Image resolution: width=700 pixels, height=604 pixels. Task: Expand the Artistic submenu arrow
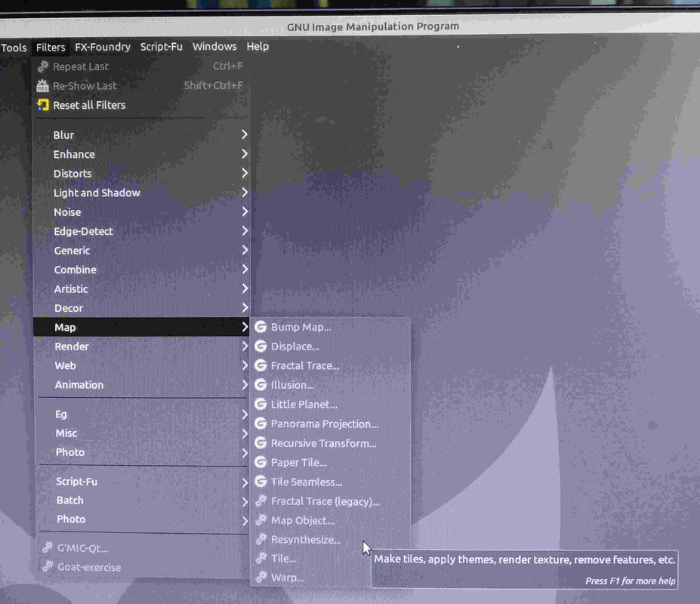[244, 288]
